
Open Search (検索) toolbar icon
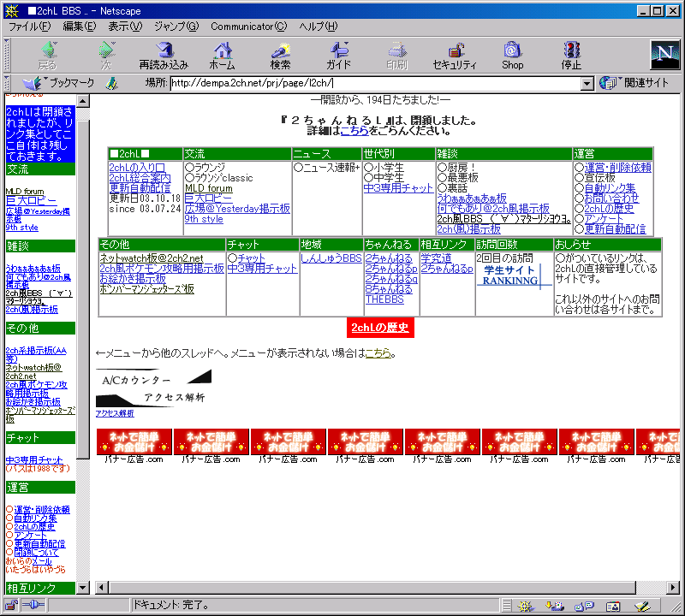[280, 55]
